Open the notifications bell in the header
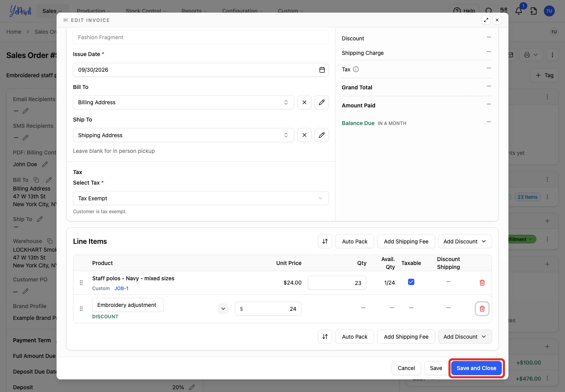This screenshot has height=392, width=565. (x=519, y=11)
